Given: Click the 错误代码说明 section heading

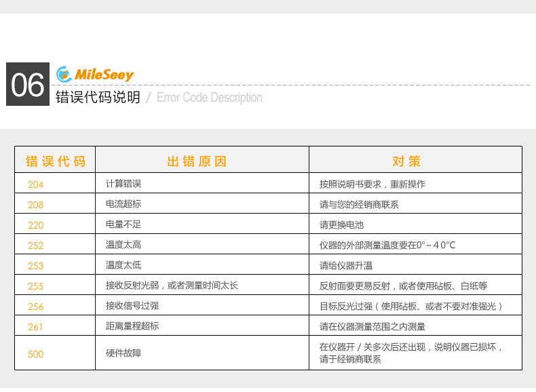Looking at the screenshot, I should click(x=98, y=98).
